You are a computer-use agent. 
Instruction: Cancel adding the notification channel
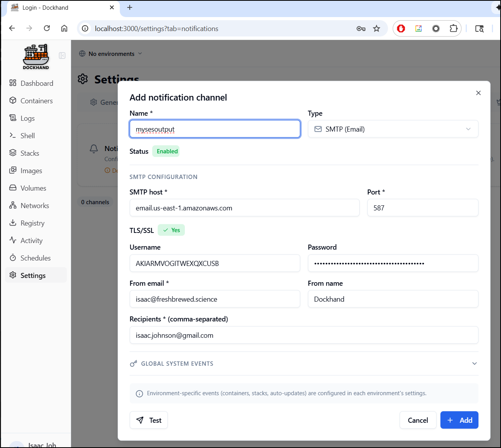tap(417, 420)
